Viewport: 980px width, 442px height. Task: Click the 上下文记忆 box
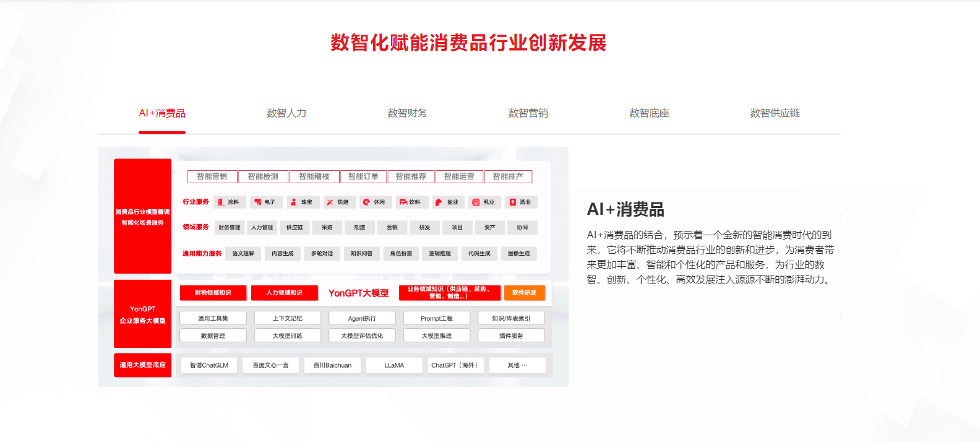[288, 318]
